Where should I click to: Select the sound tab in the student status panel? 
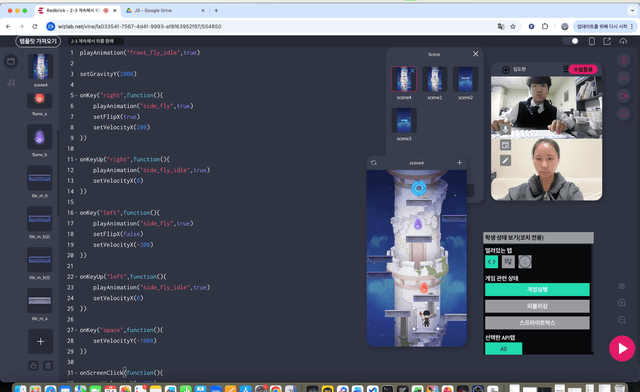point(508,262)
